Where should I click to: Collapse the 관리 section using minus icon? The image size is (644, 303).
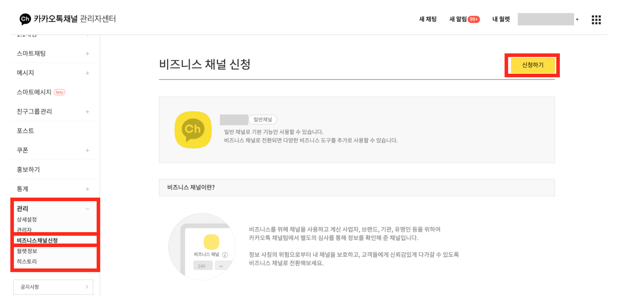point(87,209)
